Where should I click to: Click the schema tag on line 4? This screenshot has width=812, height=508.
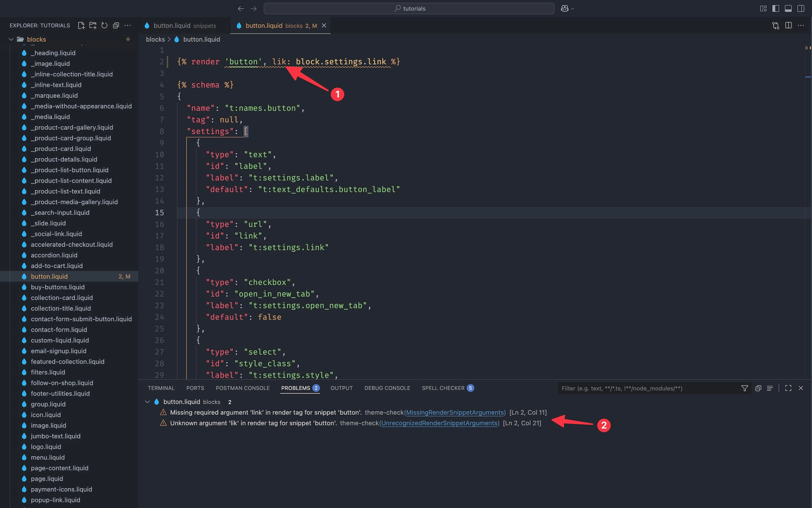(205, 85)
